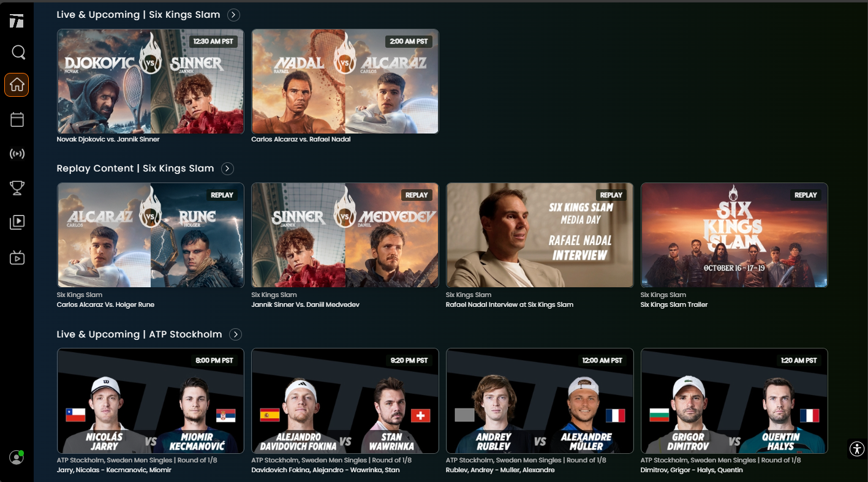Open the video library play icon
This screenshot has width=868, height=482.
[17, 222]
